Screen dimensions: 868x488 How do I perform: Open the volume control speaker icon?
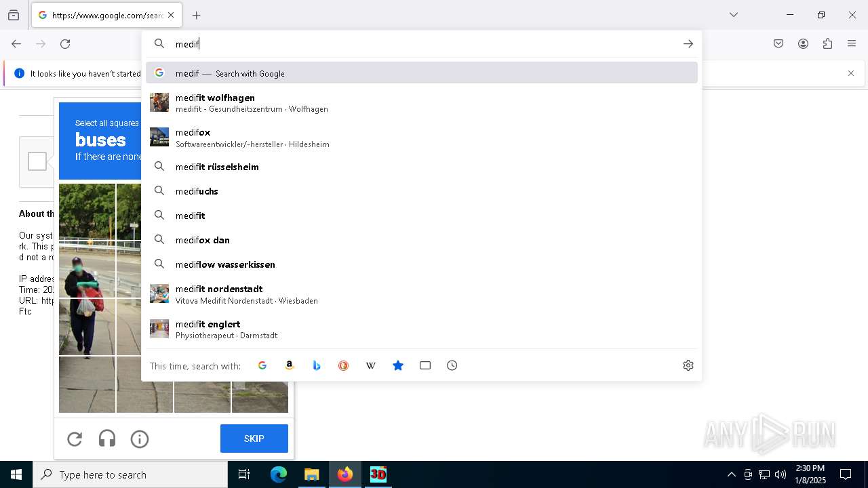pos(781,474)
